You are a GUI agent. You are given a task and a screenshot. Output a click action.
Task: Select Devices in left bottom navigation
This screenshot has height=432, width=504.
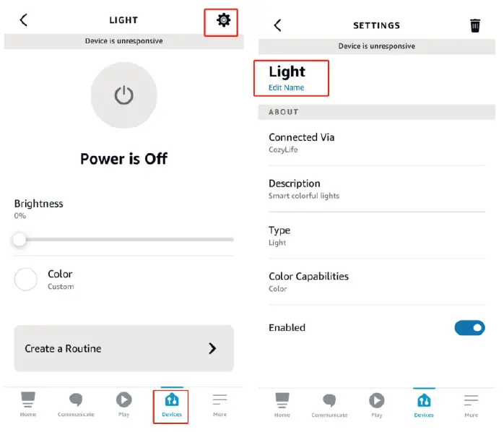(171, 404)
